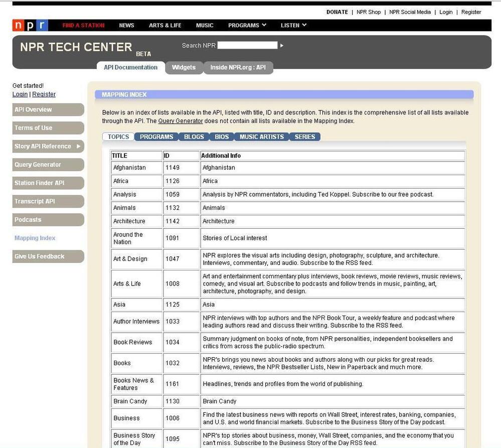
Task: Click Books News & Features cell
Action: pos(136,384)
